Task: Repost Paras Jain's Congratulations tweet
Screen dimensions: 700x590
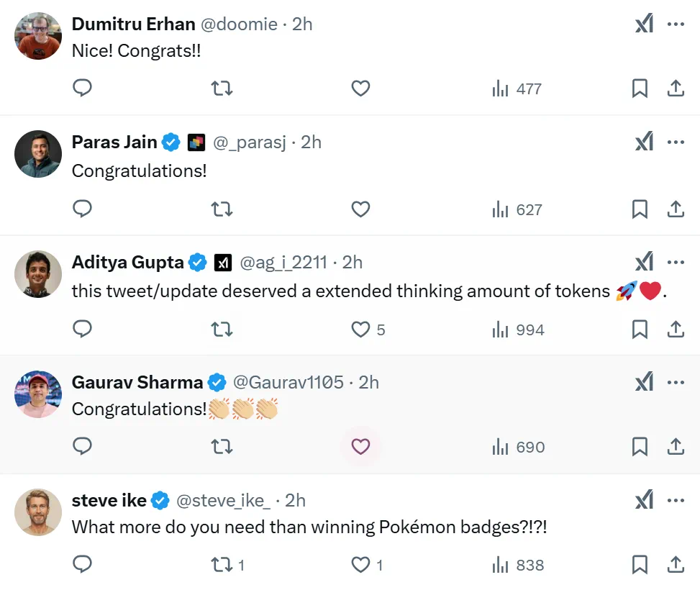Action: pos(222,209)
